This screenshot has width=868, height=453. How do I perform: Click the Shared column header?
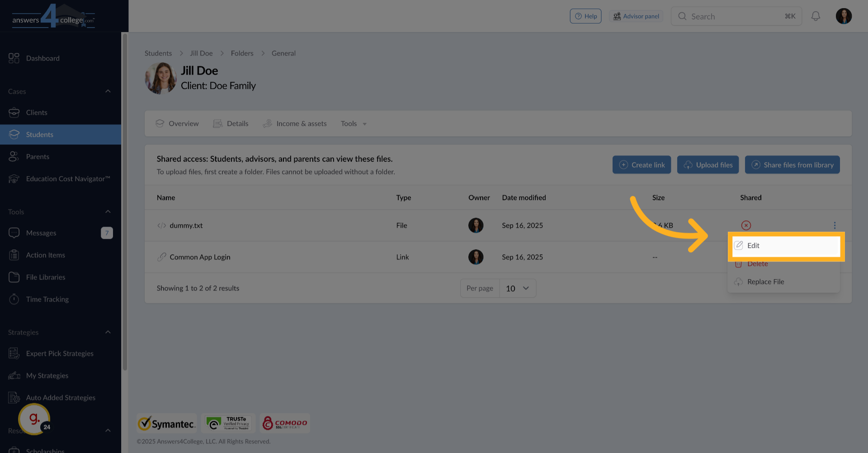tap(751, 198)
